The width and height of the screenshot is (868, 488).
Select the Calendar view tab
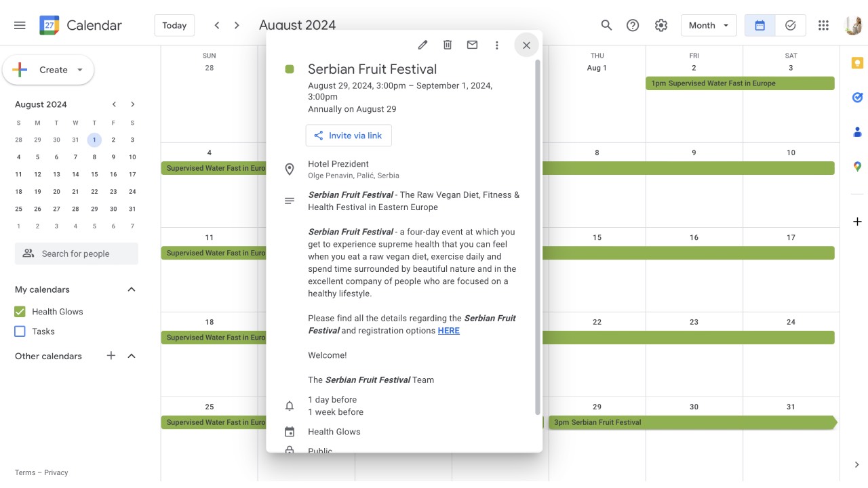click(x=759, y=25)
